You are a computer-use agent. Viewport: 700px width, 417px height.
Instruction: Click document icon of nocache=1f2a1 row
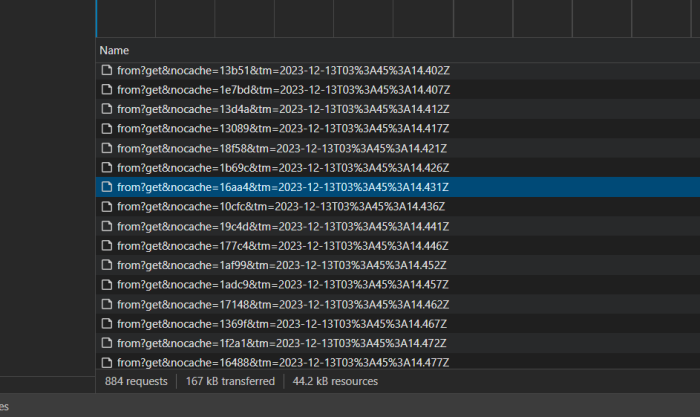click(x=107, y=343)
